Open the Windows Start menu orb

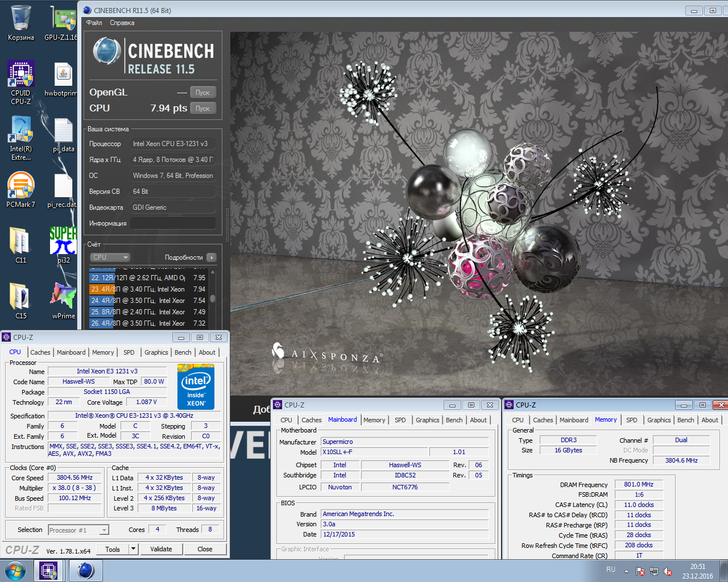(x=15, y=571)
